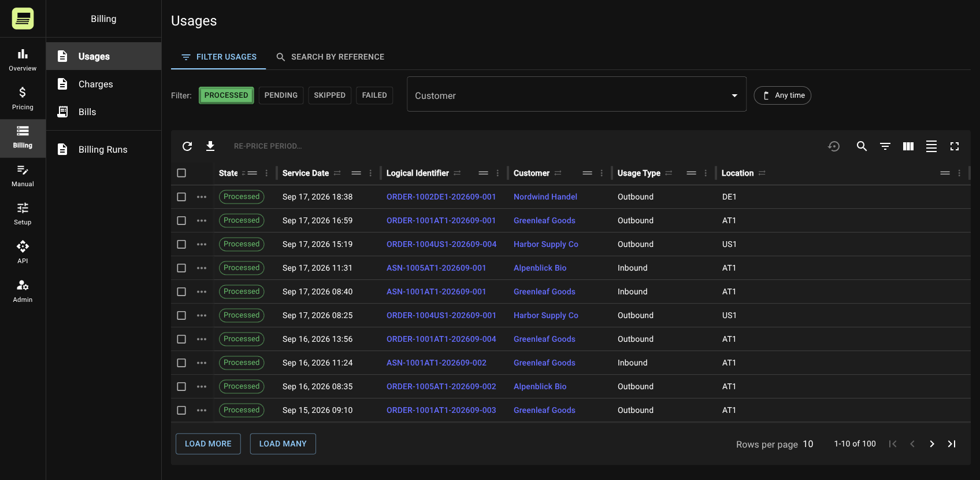Open the Setup section

(x=23, y=214)
